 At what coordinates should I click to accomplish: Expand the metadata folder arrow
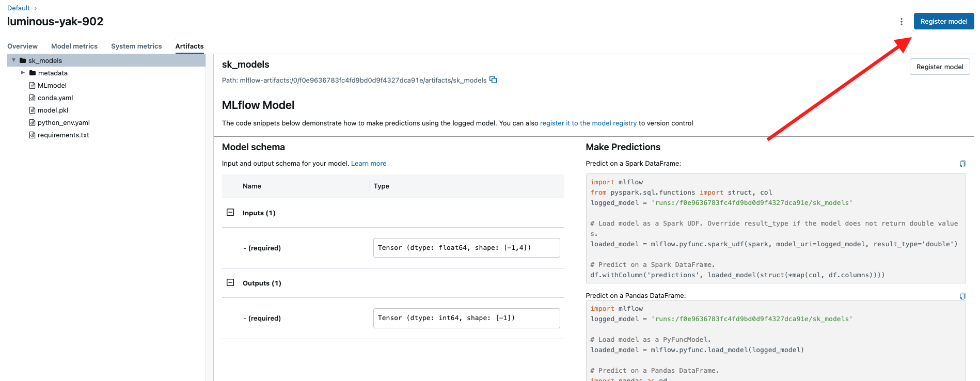23,73
